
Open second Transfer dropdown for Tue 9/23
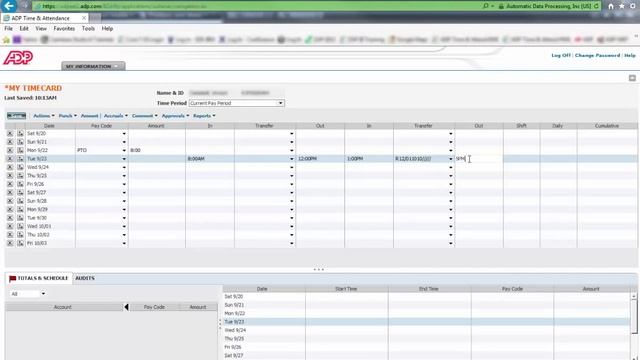pyautogui.click(x=451, y=159)
